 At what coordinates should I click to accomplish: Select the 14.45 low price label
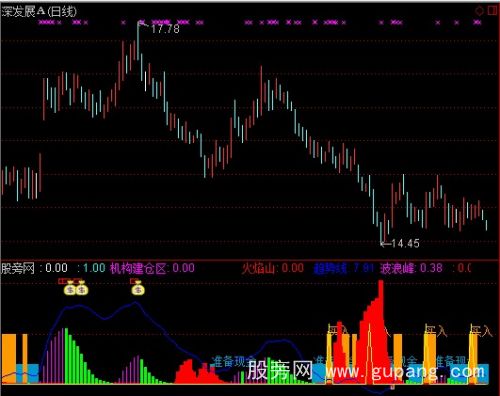(x=405, y=243)
